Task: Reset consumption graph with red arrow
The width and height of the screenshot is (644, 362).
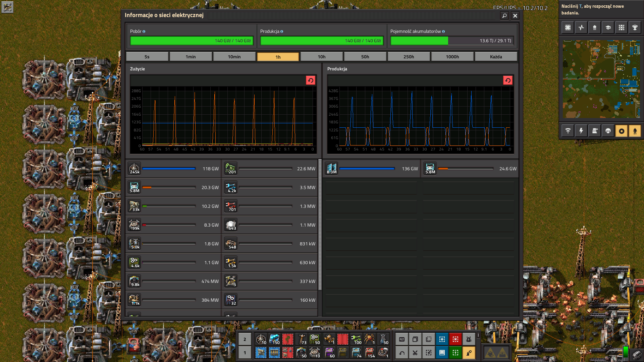Action: (x=310, y=80)
